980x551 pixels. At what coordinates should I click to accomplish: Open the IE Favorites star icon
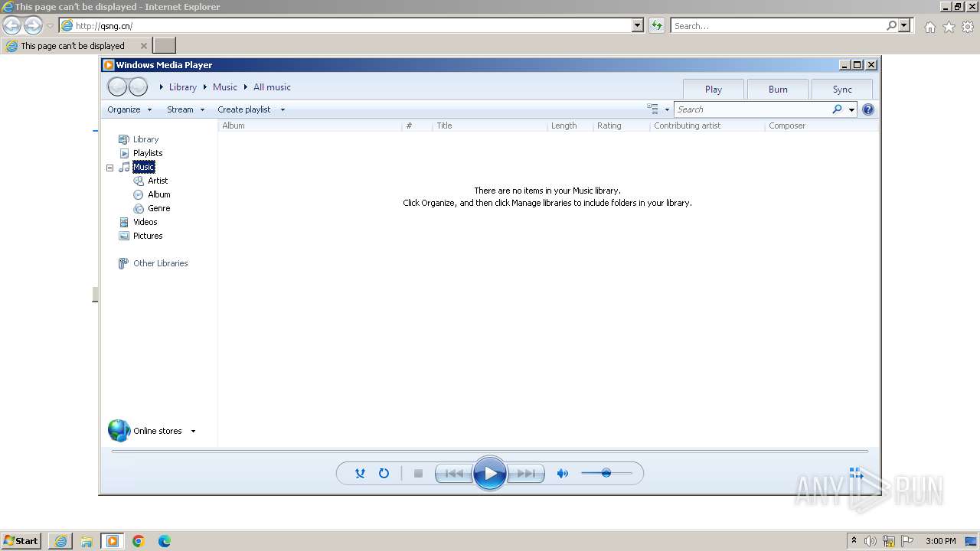tap(949, 27)
